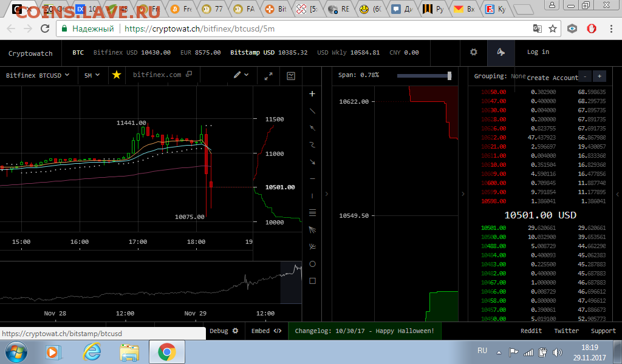Open the Windows Start button

click(x=16, y=352)
